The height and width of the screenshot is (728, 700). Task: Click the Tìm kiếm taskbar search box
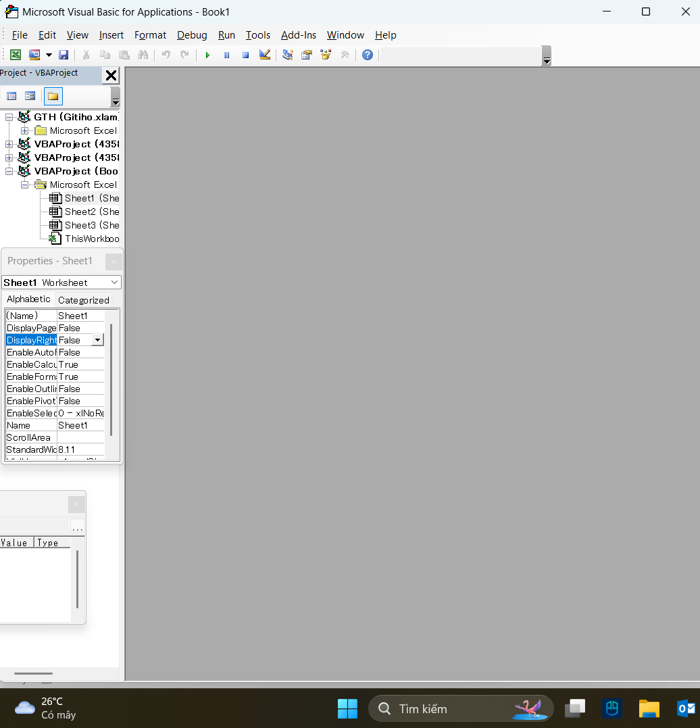461,708
